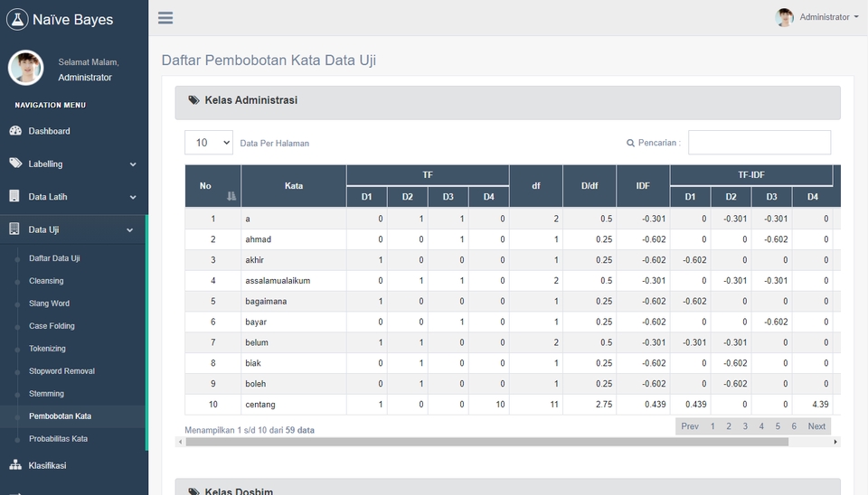Click the Labelling tag icon

(x=15, y=163)
